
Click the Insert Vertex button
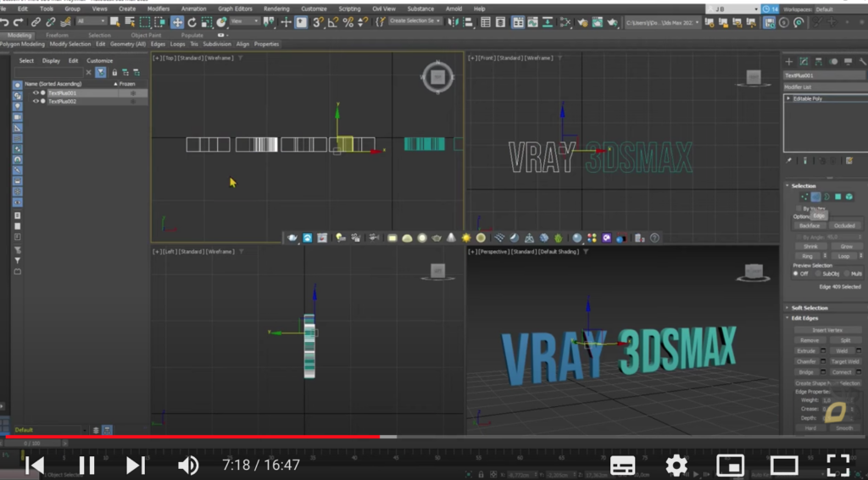827,330
